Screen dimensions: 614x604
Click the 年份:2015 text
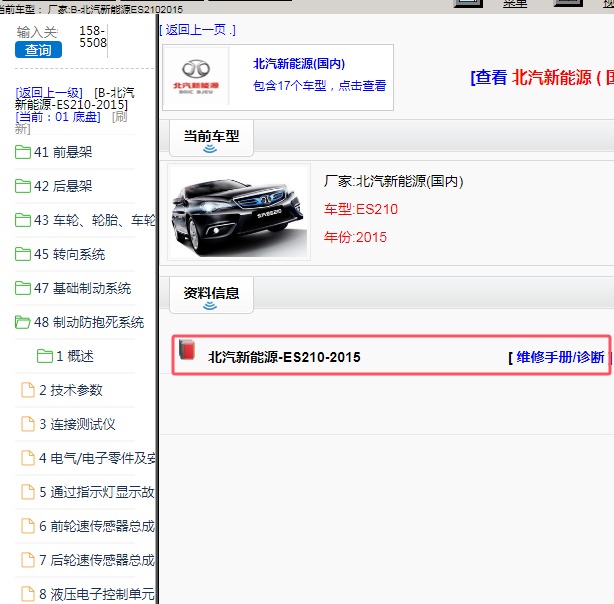coord(355,237)
